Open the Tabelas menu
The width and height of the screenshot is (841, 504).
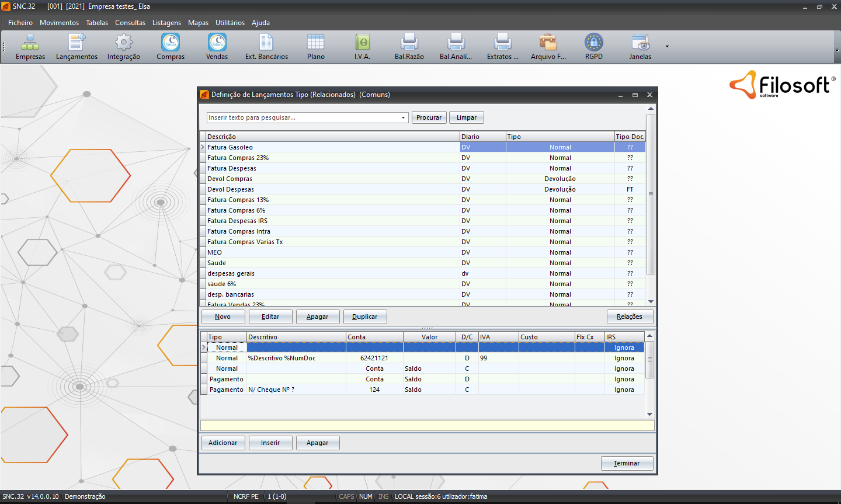click(97, 23)
